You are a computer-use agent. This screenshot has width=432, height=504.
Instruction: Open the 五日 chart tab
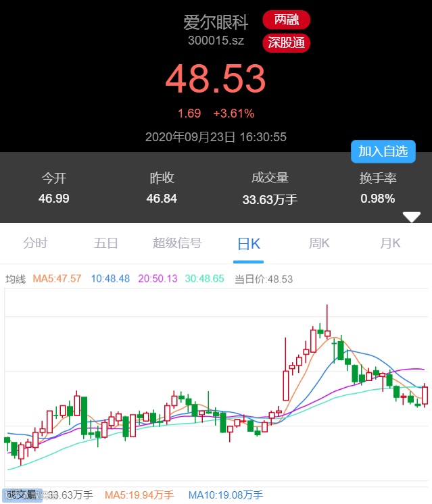click(x=106, y=243)
